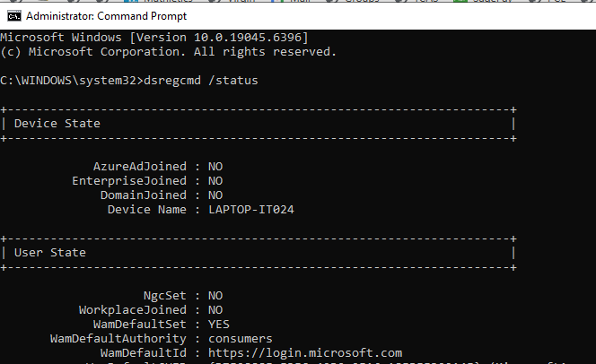Click the Microsoft Corporation copyright line
The height and width of the screenshot is (364, 596).
click(x=169, y=52)
